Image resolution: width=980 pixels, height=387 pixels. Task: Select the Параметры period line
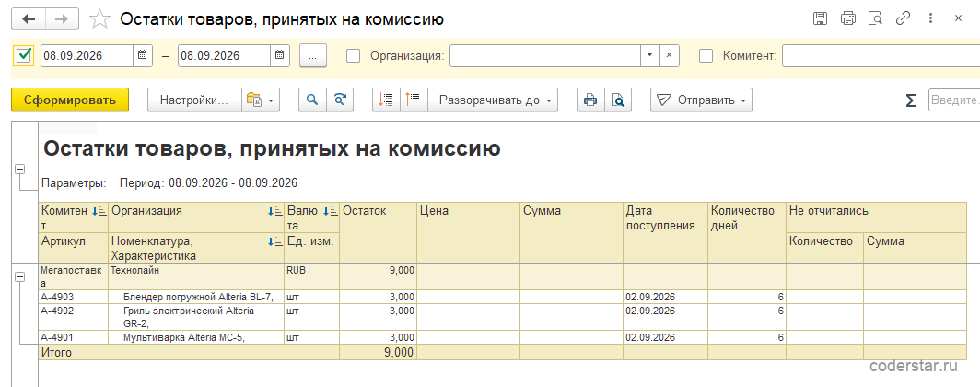tap(169, 183)
